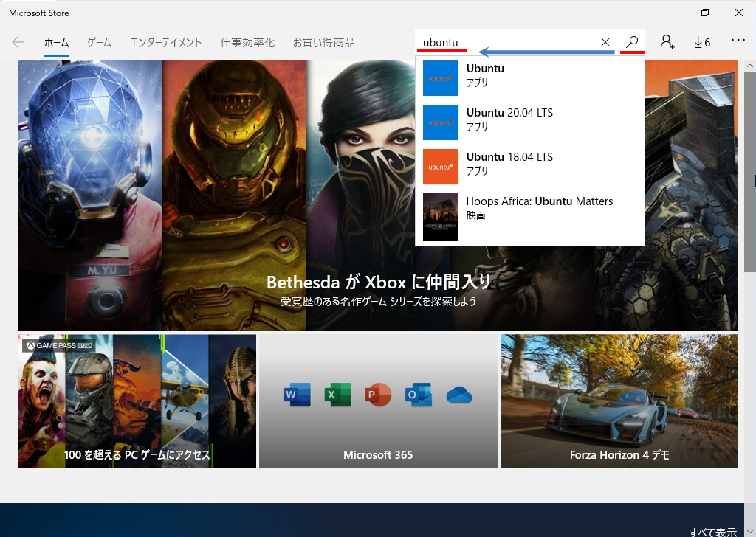The width and height of the screenshot is (756, 537).
Task: Open the Word icon in Microsoft 365 tile
Action: pos(297,395)
